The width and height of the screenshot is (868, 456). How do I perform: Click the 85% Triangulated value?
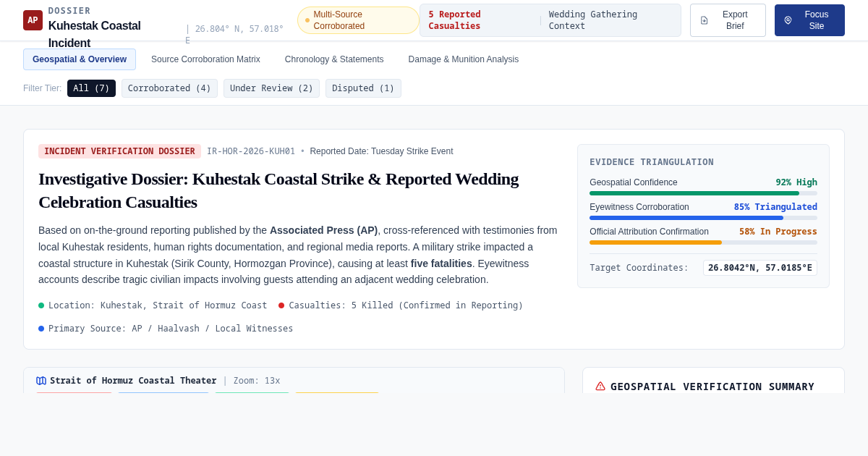pos(775,207)
